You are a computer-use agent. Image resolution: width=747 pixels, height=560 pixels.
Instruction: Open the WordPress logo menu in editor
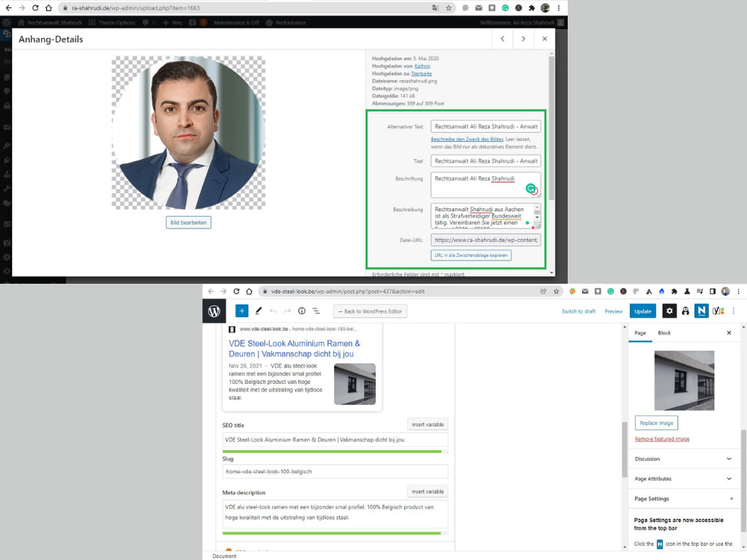(214, 311)
